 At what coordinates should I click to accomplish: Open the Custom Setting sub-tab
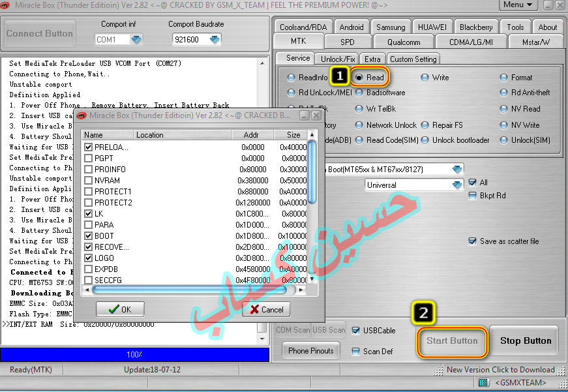click(413, 59)
